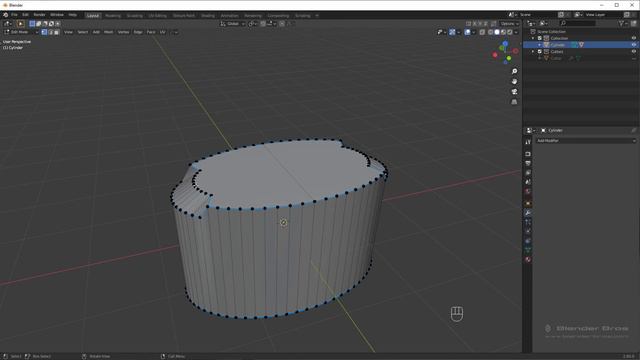Image resolution: width=640 pixels, height=360 pixels.
Task: Toggle the camera view icon
Action: [514, 92]
